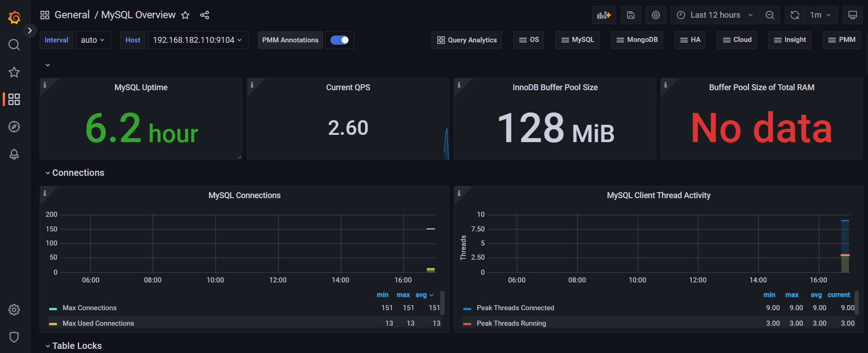
Task: Open Dashboards section in sidebar
Action: pos(14,99)
